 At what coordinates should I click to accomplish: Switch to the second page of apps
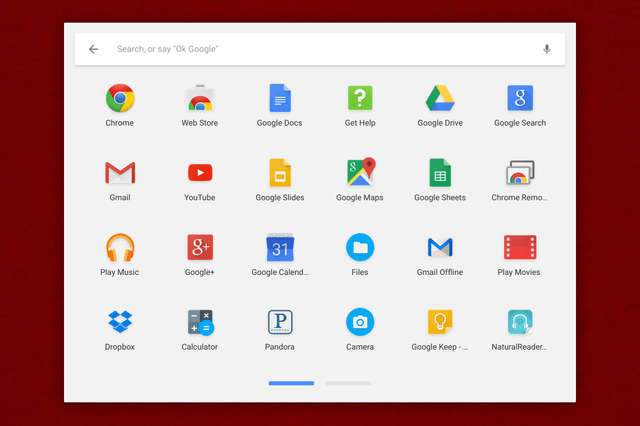pos(349,383)
